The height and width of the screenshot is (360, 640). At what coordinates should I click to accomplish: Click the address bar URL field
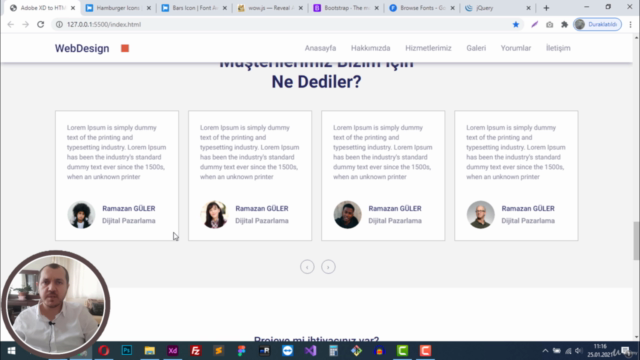coord(286,24)
